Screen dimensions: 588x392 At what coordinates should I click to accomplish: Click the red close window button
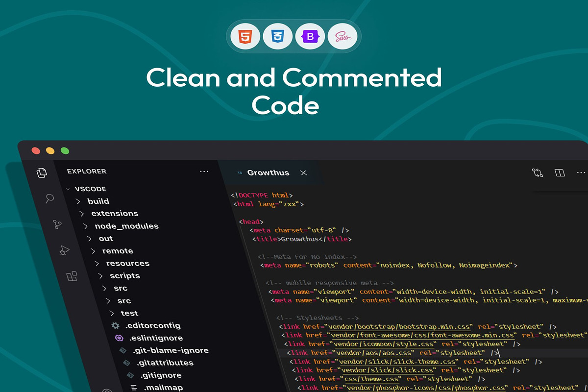tap(35, 150)
